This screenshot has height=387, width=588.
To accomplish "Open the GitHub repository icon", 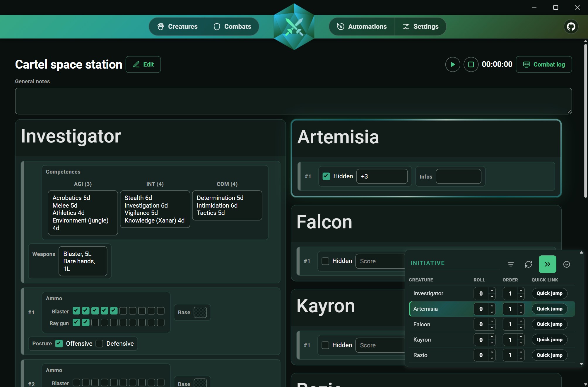I will tap(571, 27).
